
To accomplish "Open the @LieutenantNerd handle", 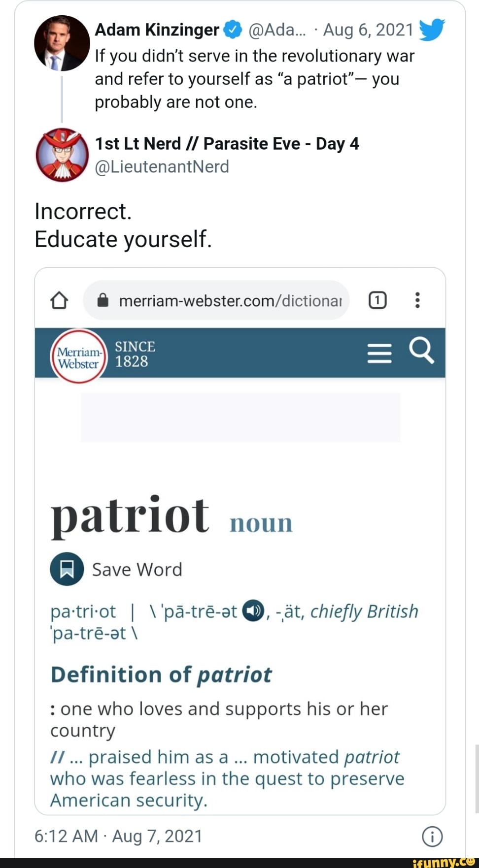I will [162, 167].
